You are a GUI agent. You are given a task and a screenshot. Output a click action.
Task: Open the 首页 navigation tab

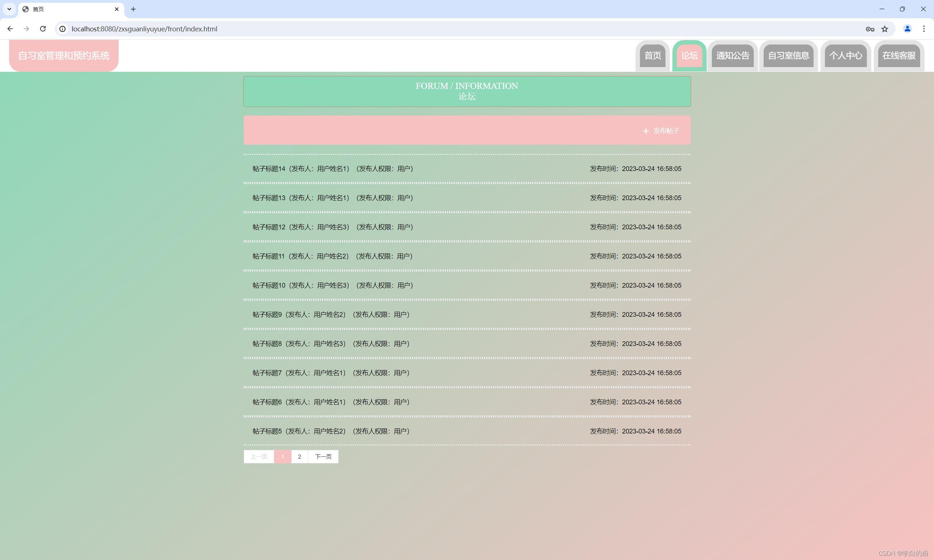pyautogui.click(x=652, y=56)
